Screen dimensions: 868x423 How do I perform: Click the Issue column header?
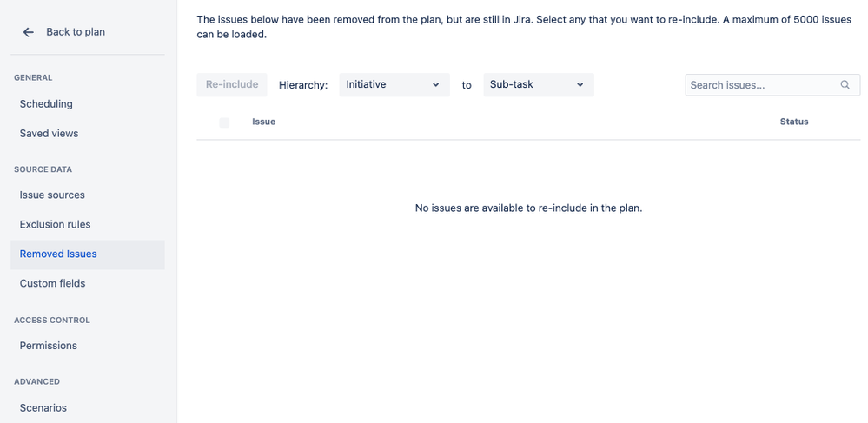tap(263, 122)
